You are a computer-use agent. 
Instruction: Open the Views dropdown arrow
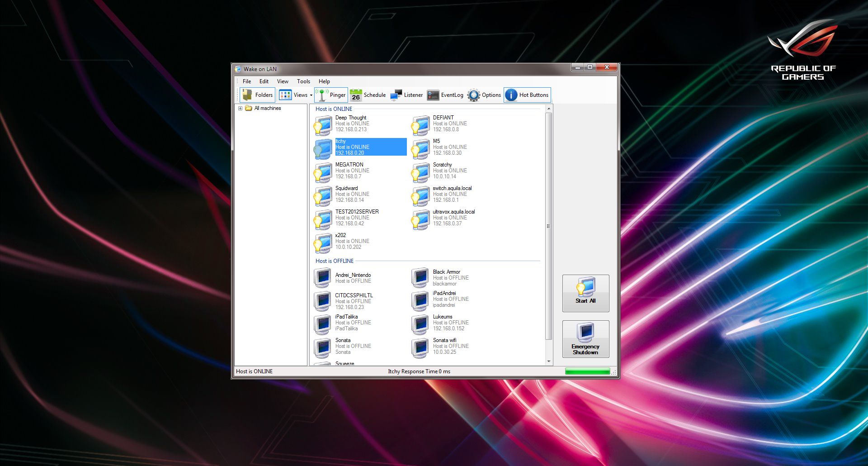(x=311, y=95)
